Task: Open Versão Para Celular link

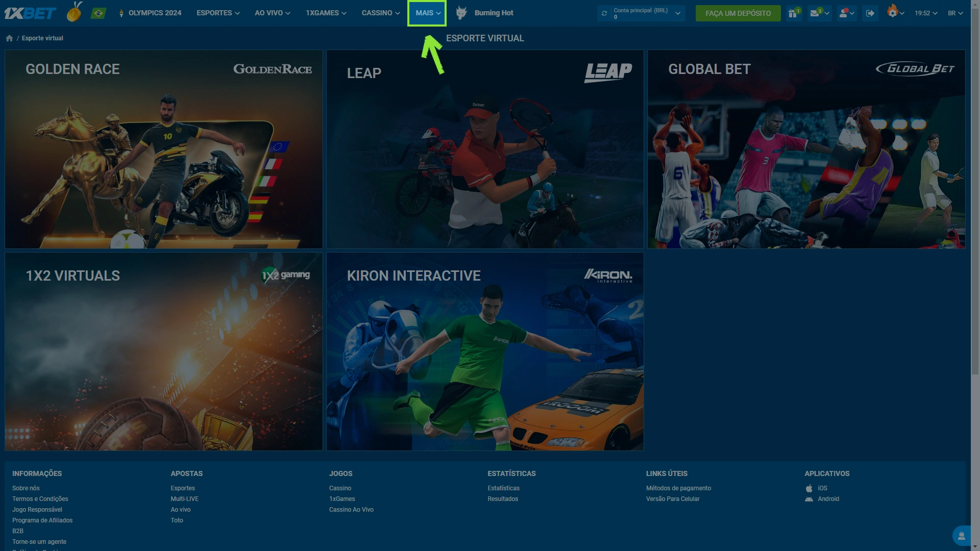Action: 673,499
